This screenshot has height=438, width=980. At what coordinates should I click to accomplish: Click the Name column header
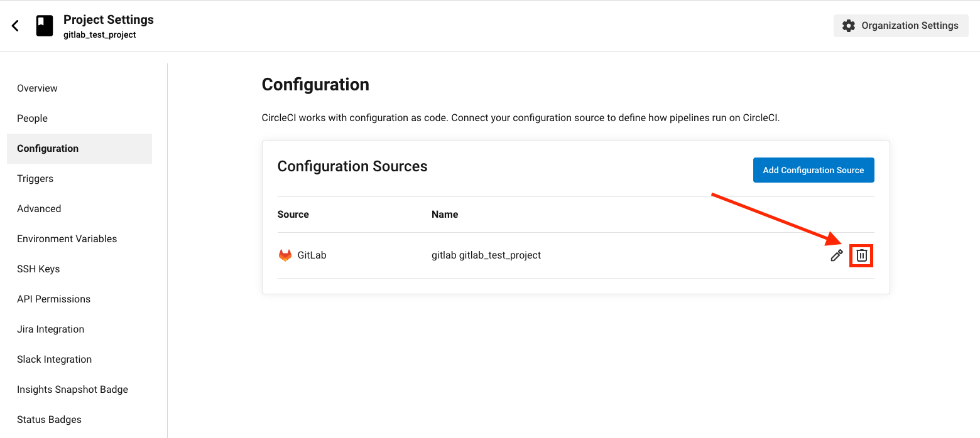(x=445, y=215)
